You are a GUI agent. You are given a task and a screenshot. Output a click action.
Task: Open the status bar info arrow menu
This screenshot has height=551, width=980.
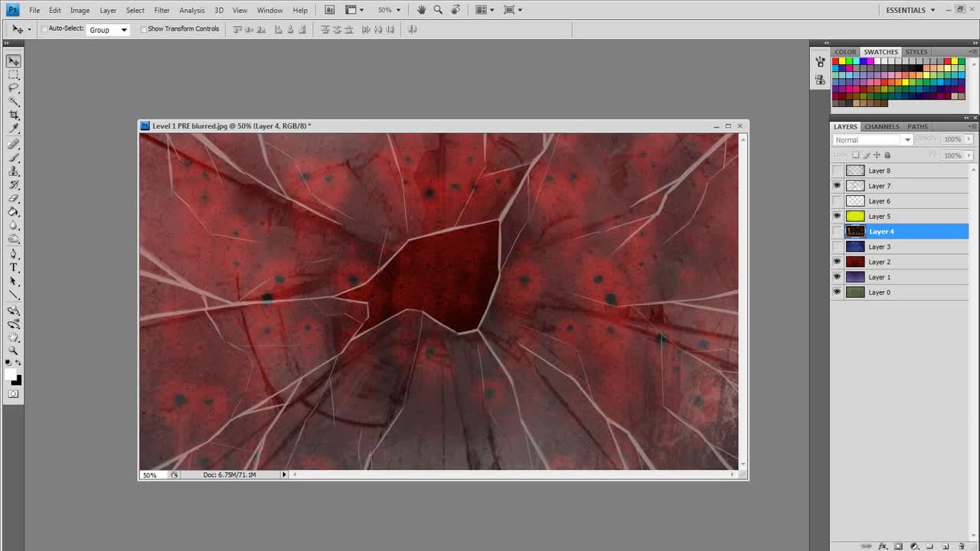coord(284,474)
